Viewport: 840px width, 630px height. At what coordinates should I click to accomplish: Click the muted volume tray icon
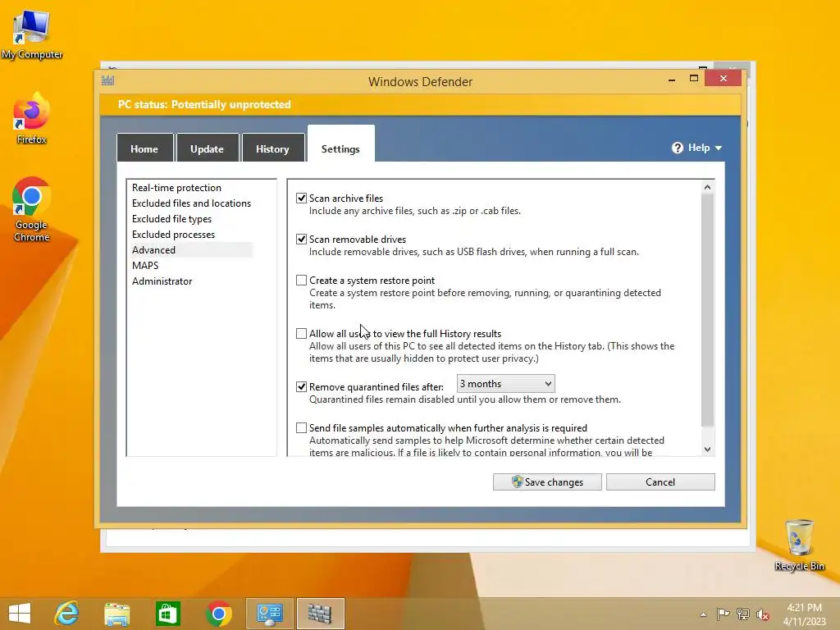(x=763, y=614)
